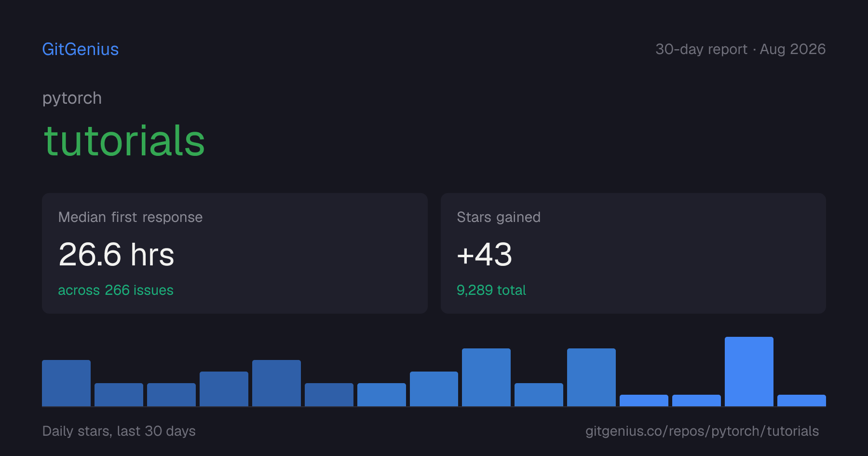The image size is (868, 456).
Task: Open the tutorials repository title
Action: click(x=124, y=140)
